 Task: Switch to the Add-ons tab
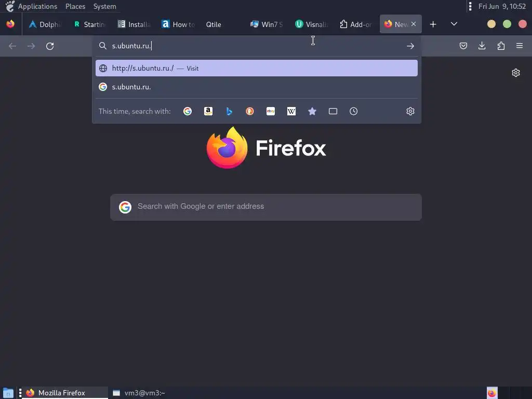pyautogui.click(x=356, y=24)
